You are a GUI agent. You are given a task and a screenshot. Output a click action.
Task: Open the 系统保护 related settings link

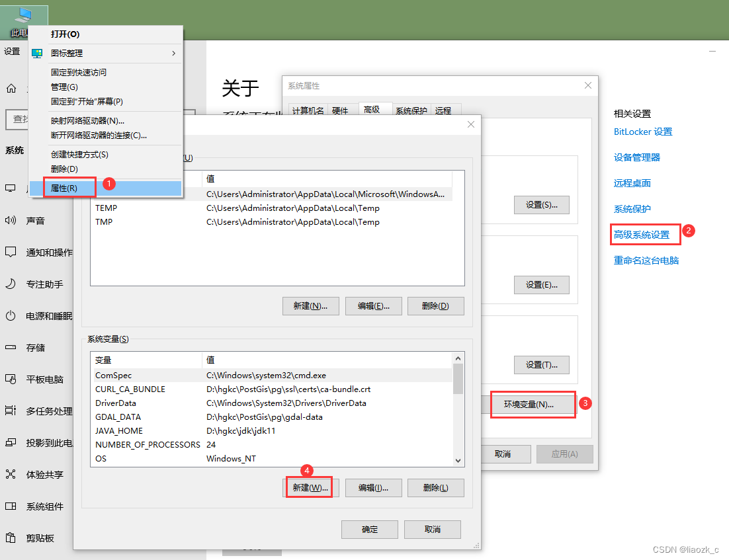coord(632,209)
